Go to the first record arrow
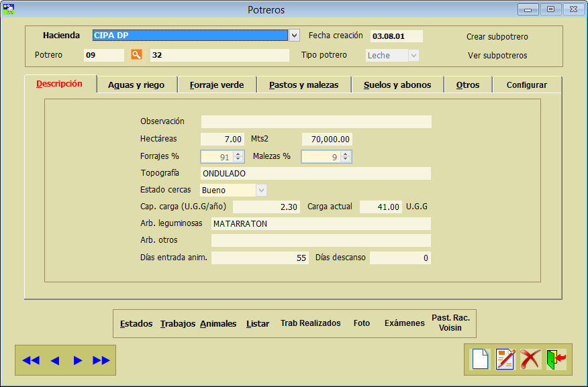The image size is (588, 387). (31, 360)
